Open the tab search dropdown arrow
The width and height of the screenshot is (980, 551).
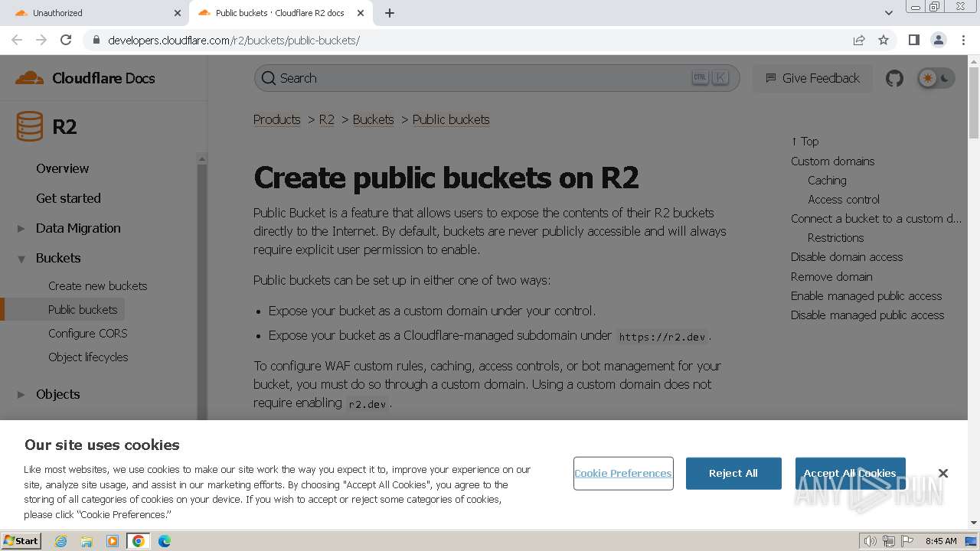point(888,13)
